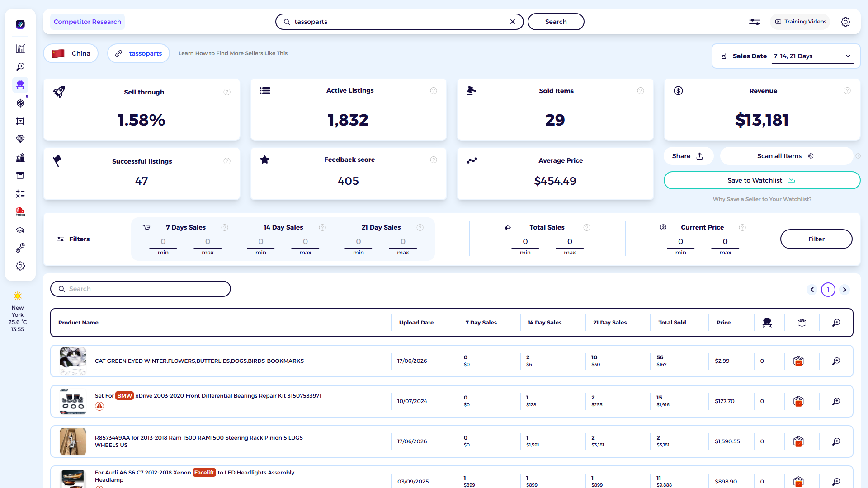Open Learn How to Find More Sellers link
Screen dimensions: 868x488
click(x=233, y=53)
